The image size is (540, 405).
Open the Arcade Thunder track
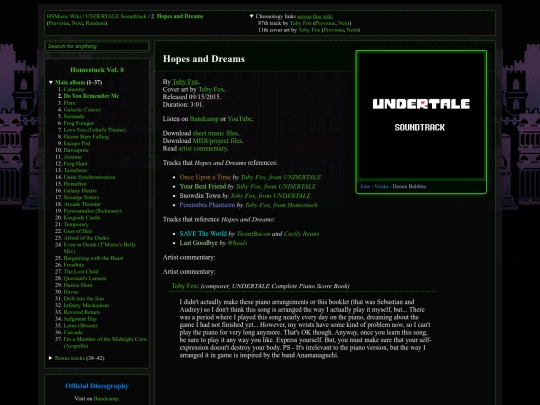point(82,204)
